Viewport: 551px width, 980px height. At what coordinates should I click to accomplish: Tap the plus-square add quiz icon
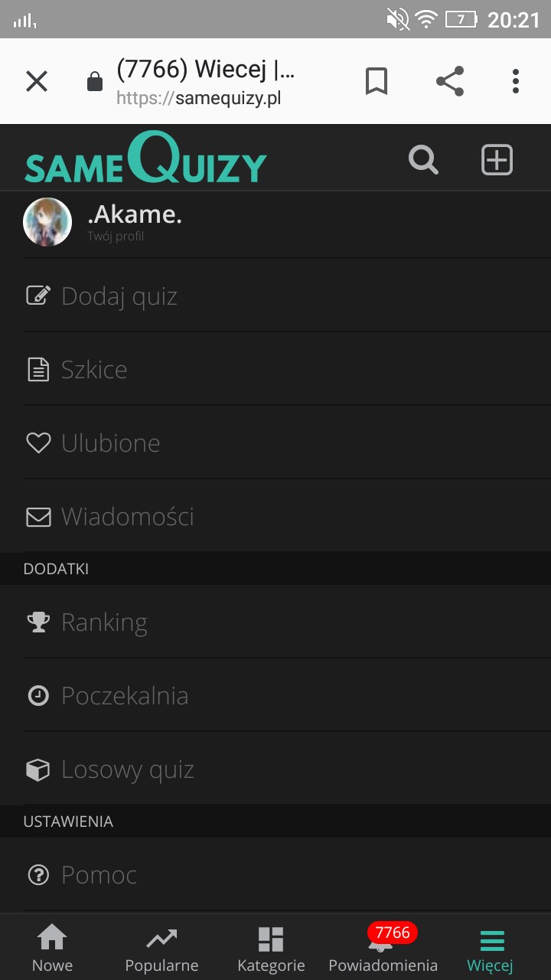click(497, 160)
